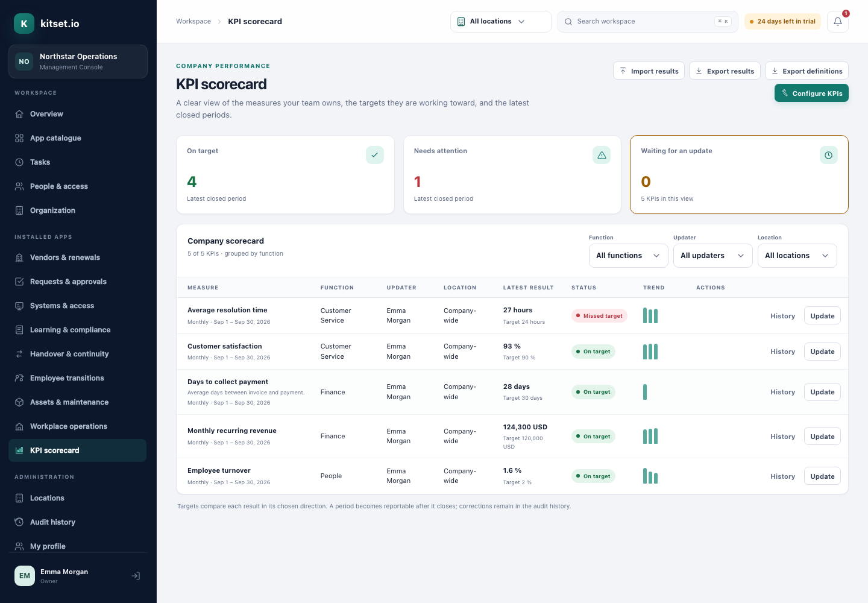
Task: Click the Vendors & renewals icon
Action: tap(19, 257)
